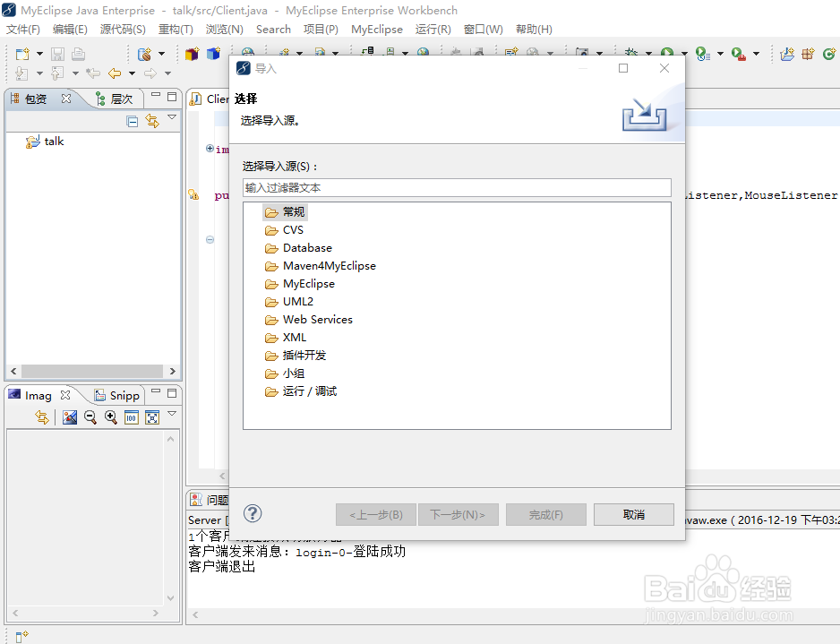Click the package explorer horizontal scrollbar
840x644 pixels.
(92, 371)
